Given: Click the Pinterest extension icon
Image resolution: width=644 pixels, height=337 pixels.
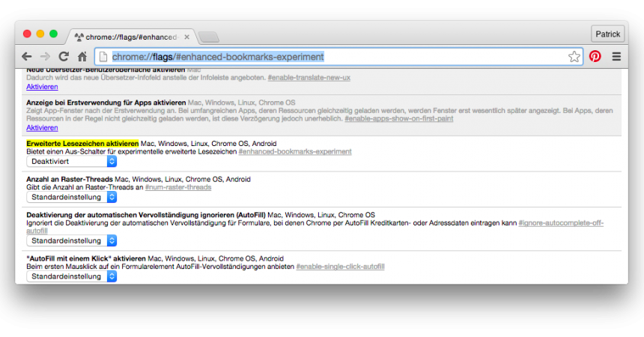Looking at the screenshot, I should (x=595, y=56).
